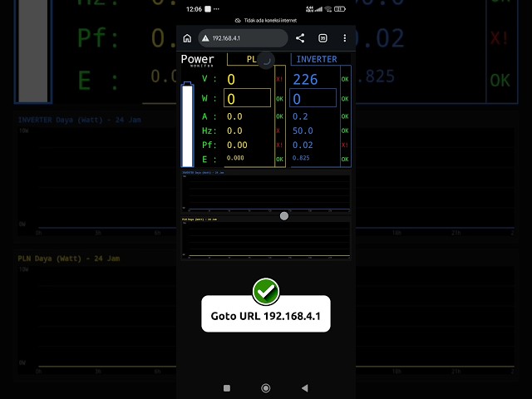Tap the PLN energy OK status indicator

[279, 159]
